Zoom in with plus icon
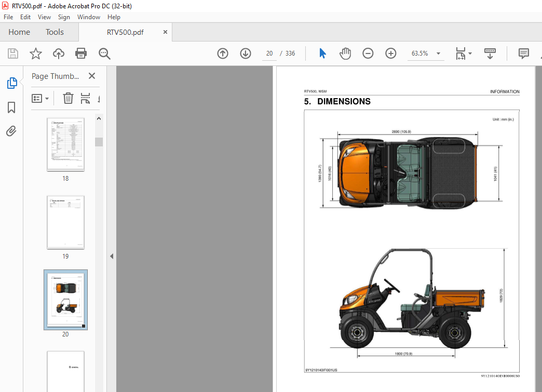The height and width of the screenshot is (392, 542). point(390,53)
